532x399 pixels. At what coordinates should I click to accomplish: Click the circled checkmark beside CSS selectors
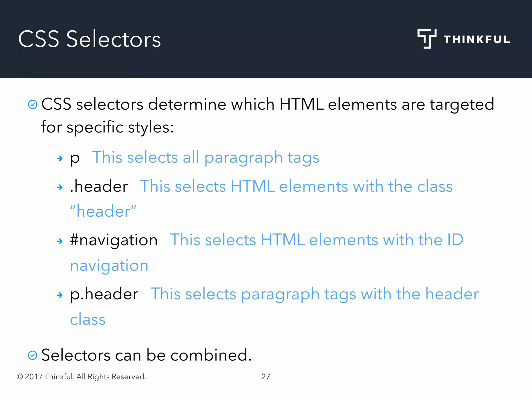33,104
